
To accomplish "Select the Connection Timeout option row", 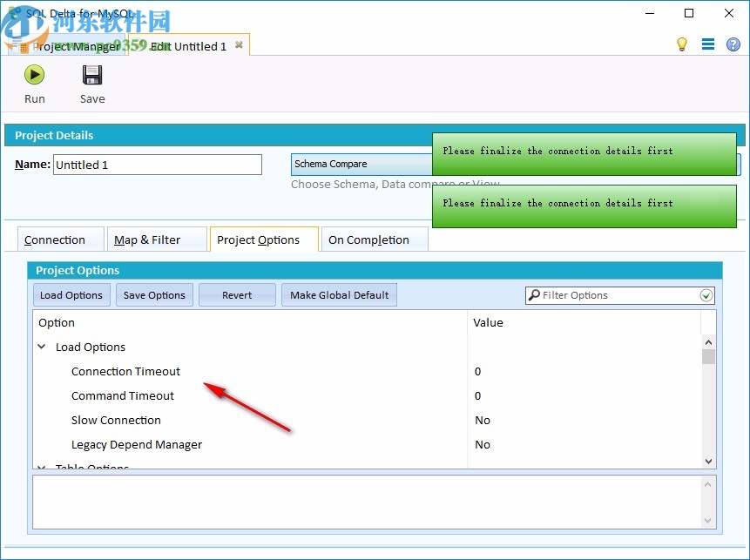I will [x=125, y=371].
